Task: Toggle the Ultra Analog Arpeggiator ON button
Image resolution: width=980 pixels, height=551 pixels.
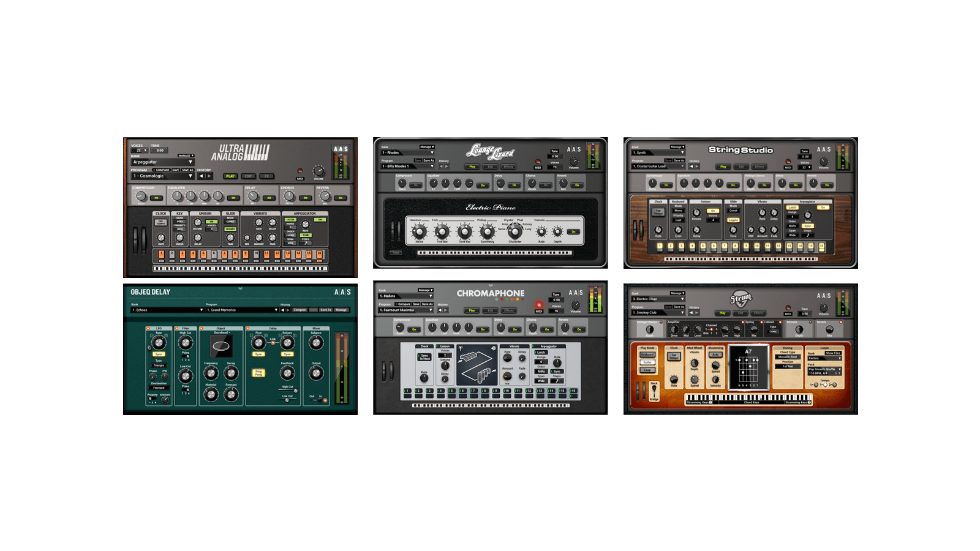Action: coord(320,219)
